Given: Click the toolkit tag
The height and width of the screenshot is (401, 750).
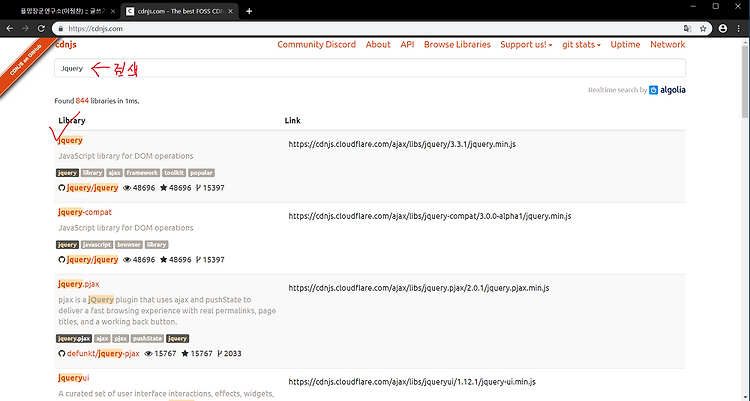Looking at the screenshot, I should coord(174,173).
